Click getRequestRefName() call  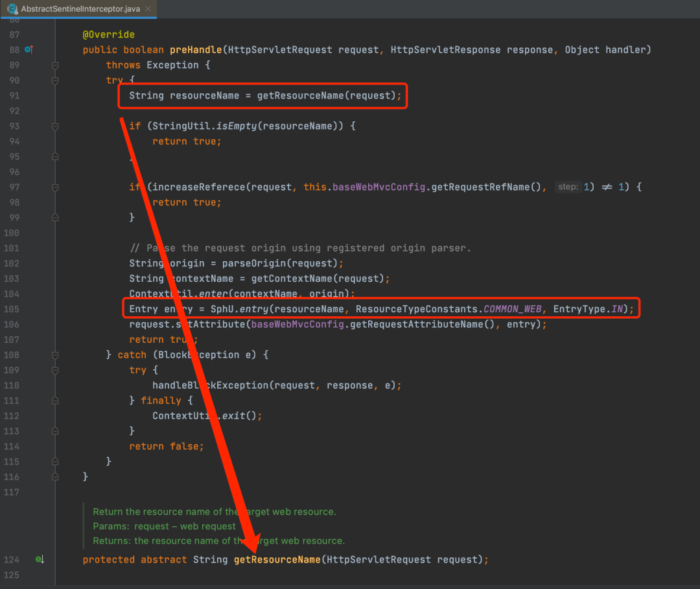point(486,187)
